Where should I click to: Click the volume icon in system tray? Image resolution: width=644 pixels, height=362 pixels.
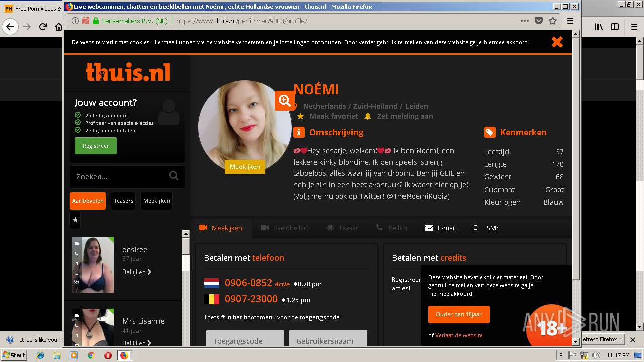click(597, 355)
